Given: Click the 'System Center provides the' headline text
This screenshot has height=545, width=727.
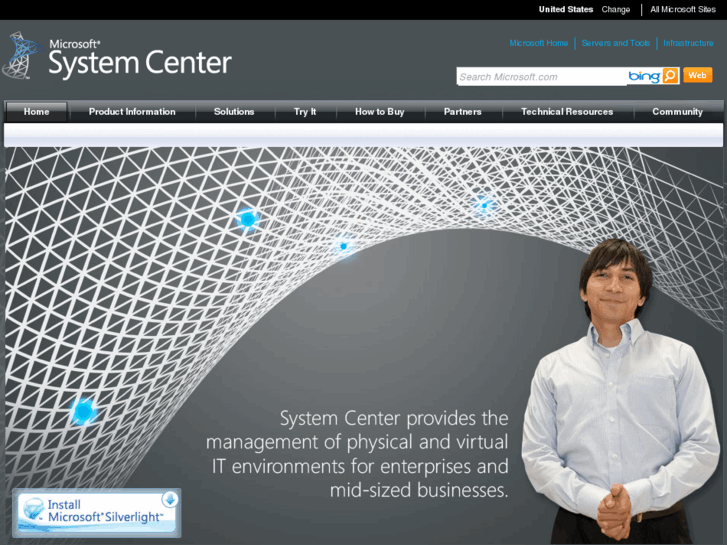Looking at the screenshot, I should [394, 418].
